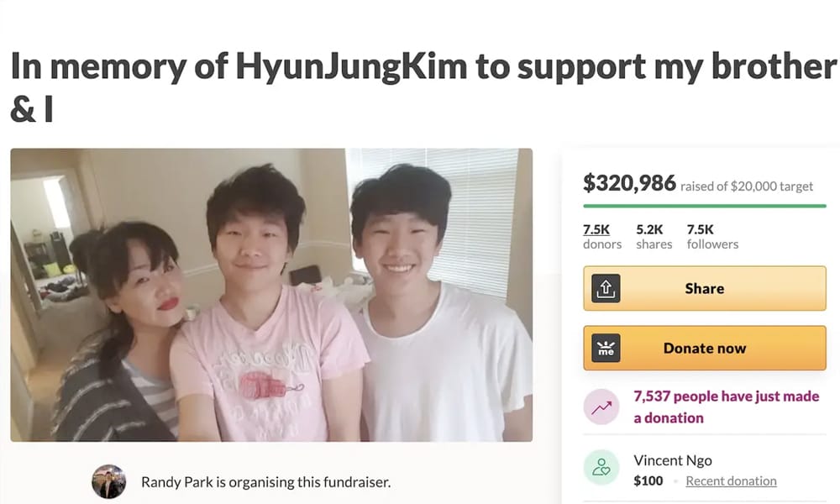Click the share upload icon
The image size is (840, 504).
[606, 289]
